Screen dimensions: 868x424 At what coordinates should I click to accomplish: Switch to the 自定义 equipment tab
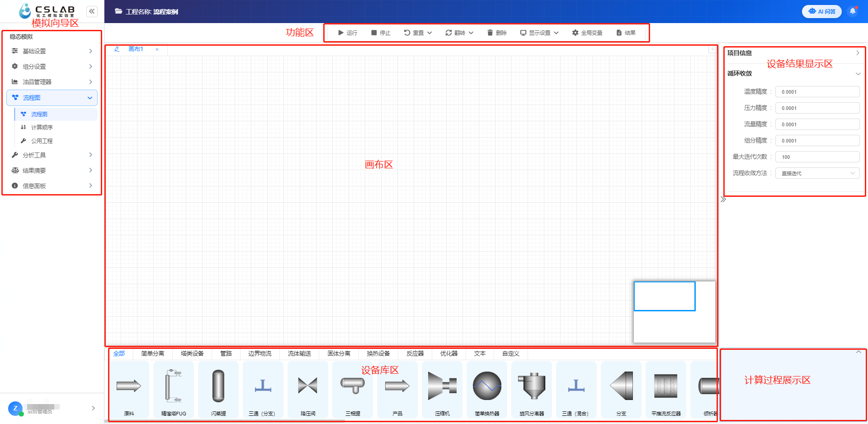click(511, 353)
